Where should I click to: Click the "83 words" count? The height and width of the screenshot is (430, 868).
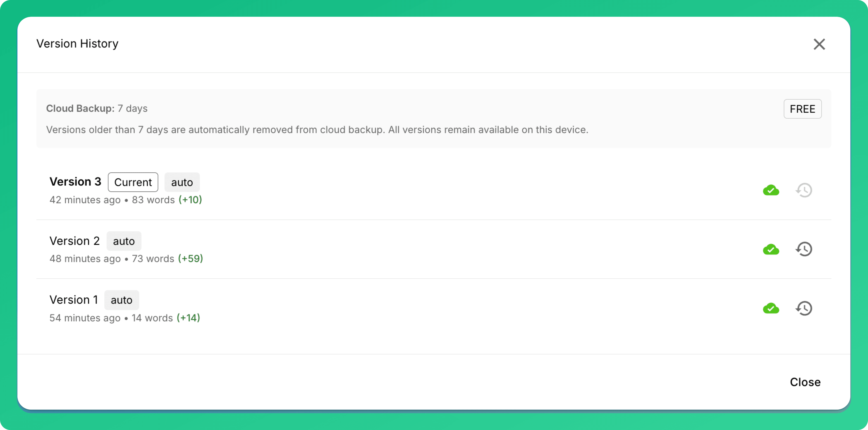153,200
